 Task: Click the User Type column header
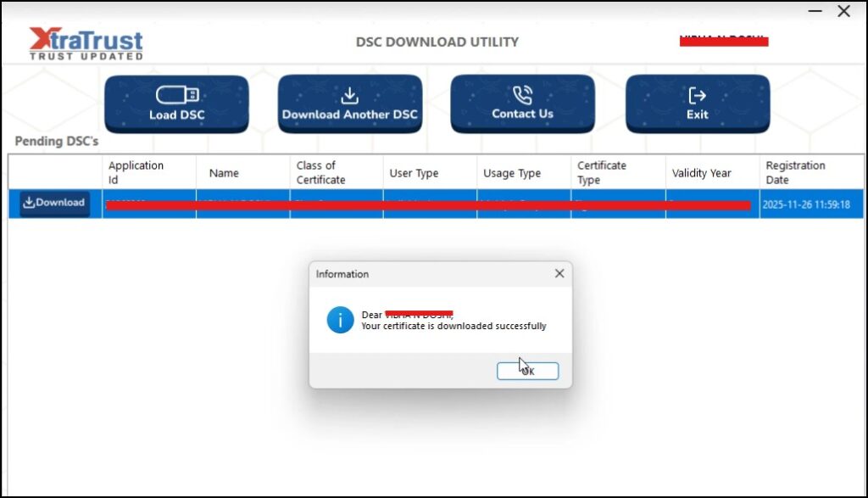point(414,173)
